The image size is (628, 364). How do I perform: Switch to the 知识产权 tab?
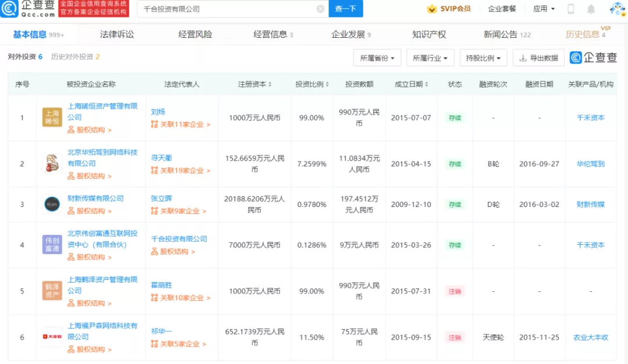pos(429,34)
